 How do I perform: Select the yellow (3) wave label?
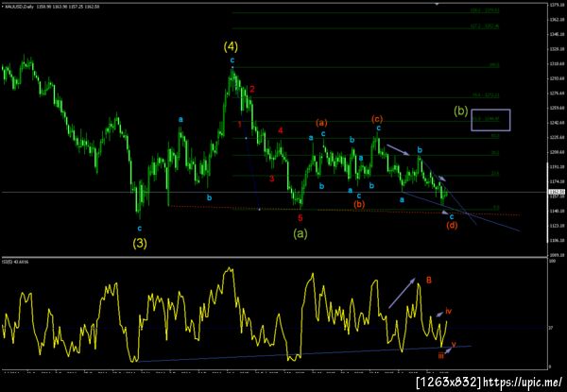click(x=140, y=244)
